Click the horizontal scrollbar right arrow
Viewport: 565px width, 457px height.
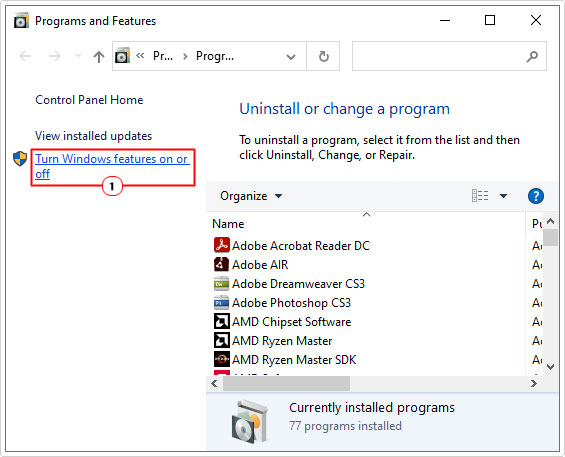tap(534, 383)
